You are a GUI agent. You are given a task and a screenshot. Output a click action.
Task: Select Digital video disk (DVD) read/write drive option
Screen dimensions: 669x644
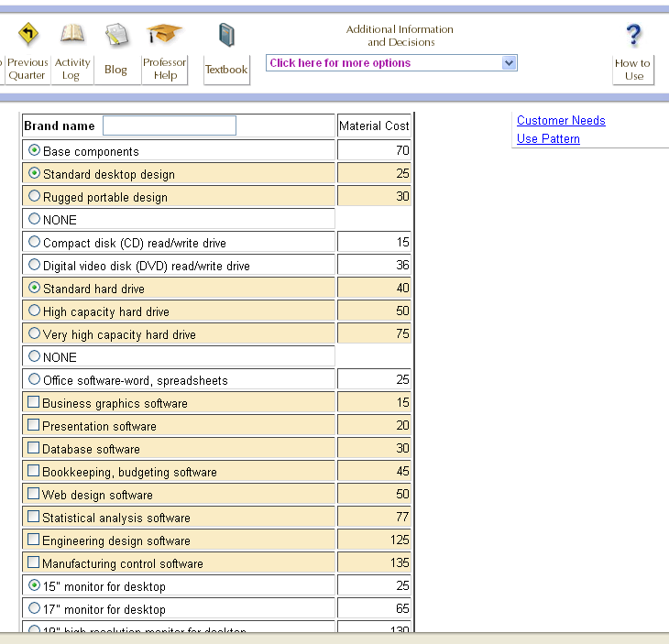34,265
